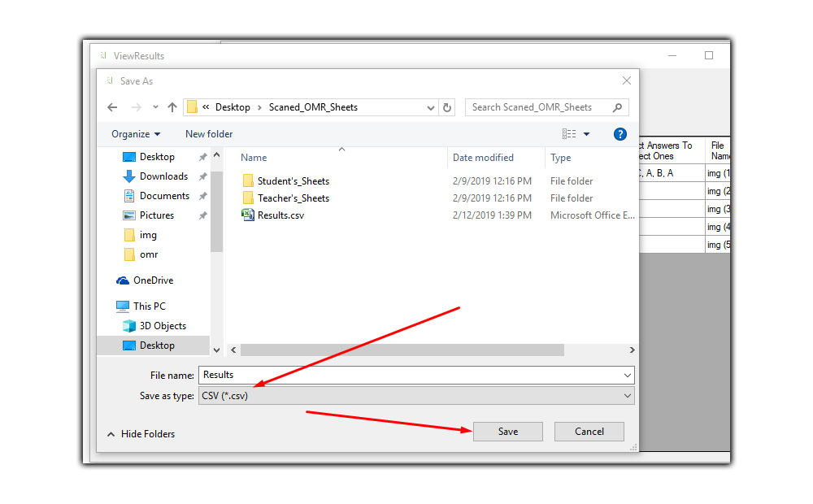Viewport: 813px width, 504px height.
Task: Sort files by the Date modified column
Action: [483, 158]
